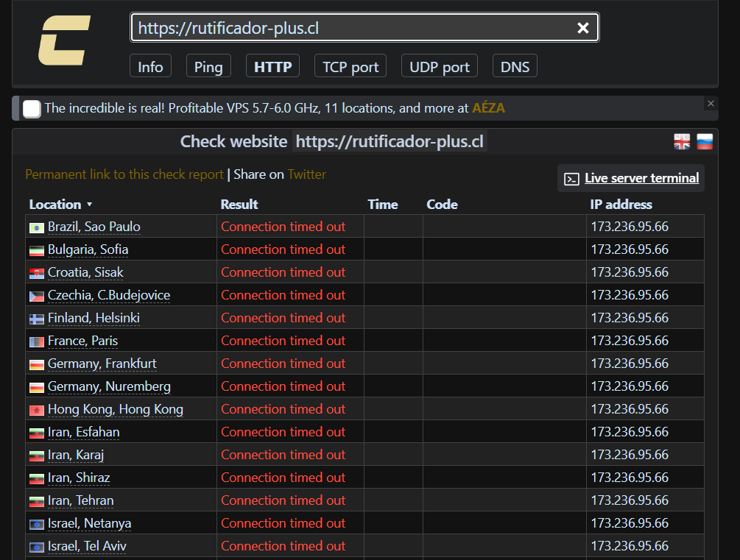Click the checked URL https://rutificador-plus.cl heading

(x=390, y=141)
